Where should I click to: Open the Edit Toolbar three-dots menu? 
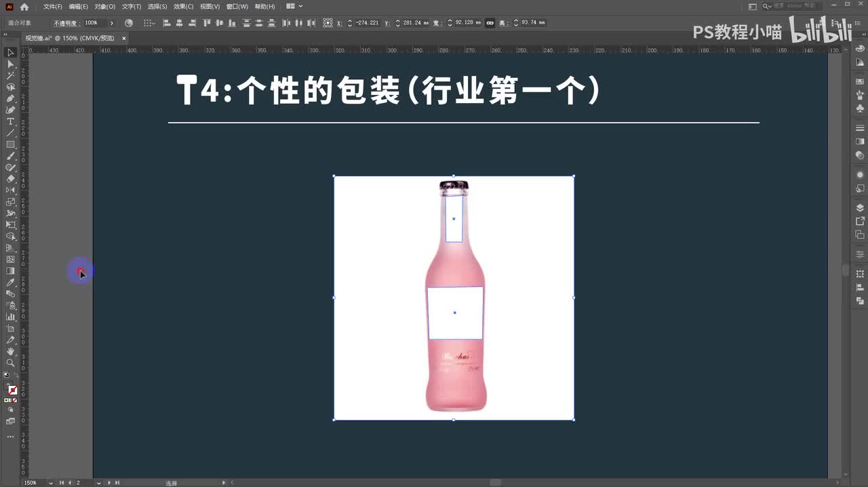pyautogui.click(x=10, y=436)
